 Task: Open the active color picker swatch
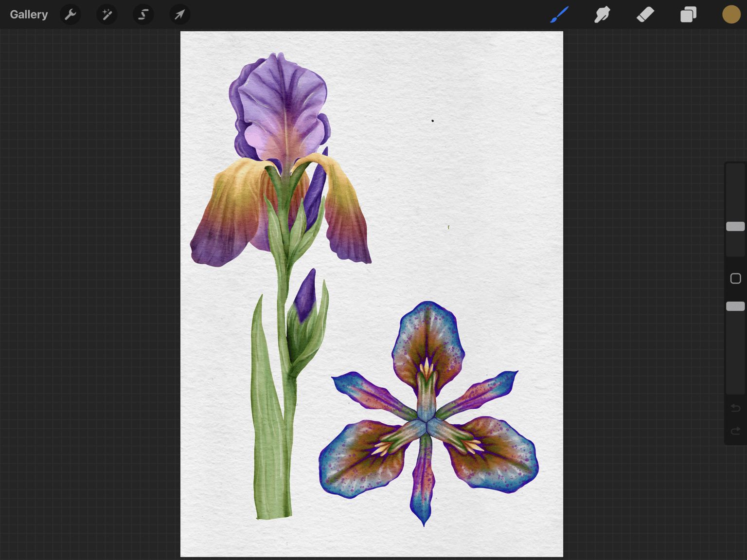click(731, 15)
